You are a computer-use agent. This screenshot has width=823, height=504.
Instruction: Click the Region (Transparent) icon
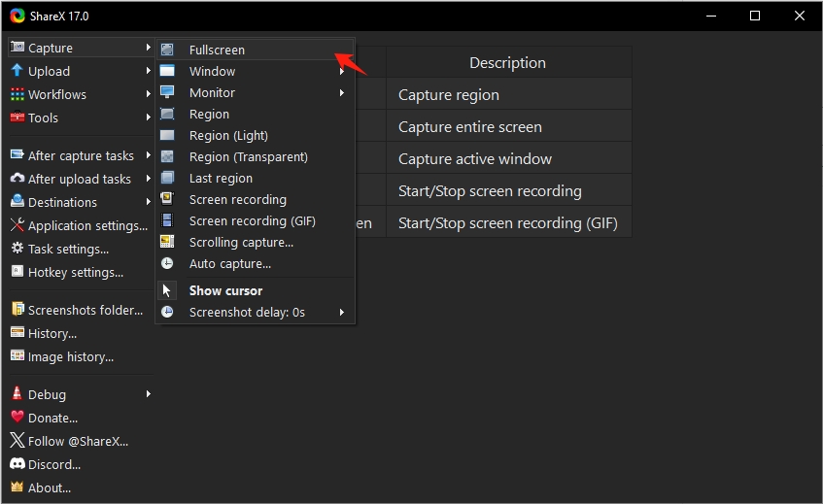167,156
